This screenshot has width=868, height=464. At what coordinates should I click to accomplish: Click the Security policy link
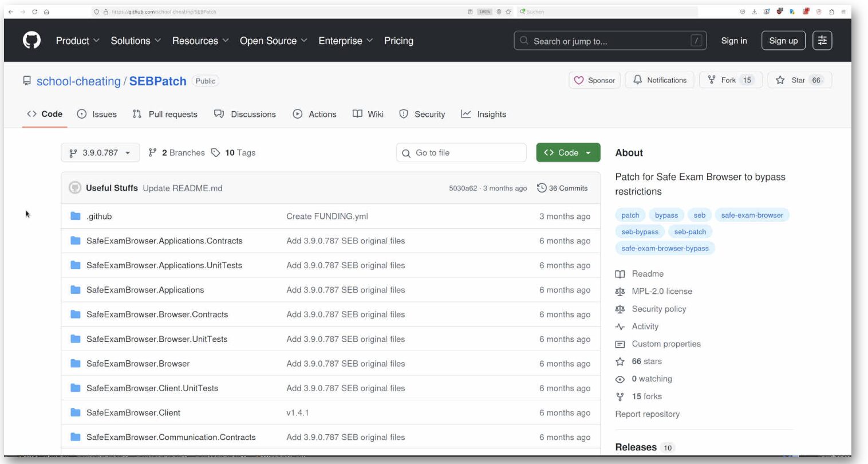pos(658,309)
